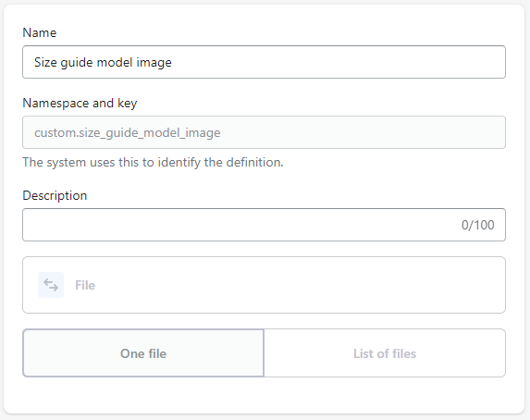This screenshot has height=420, width=530.
Task: Focus the Name input field
Action: pos(264,62)
